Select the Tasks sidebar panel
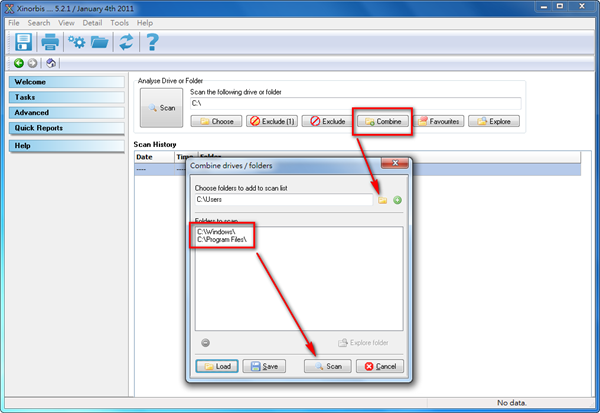The width and height of the screenshot is (600, 413). 67,97
